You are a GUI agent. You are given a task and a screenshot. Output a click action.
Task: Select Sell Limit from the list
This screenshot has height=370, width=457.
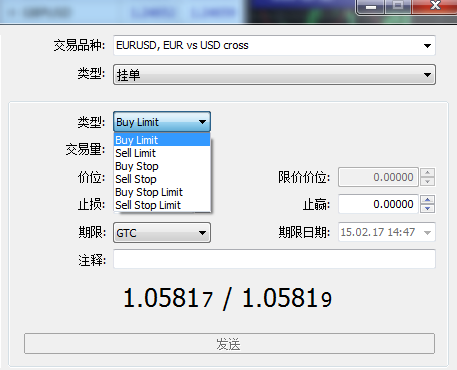click(162, 153)
